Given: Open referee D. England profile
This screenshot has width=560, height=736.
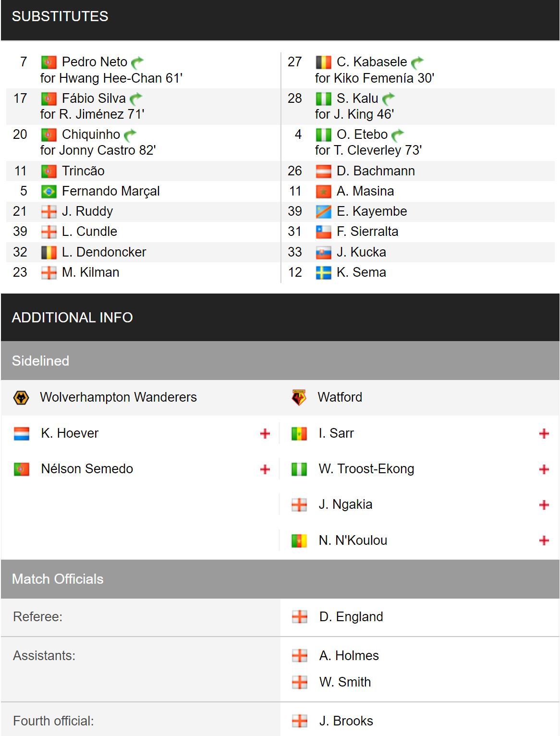Looking at the screenshot, I should [x=351, y=617].
